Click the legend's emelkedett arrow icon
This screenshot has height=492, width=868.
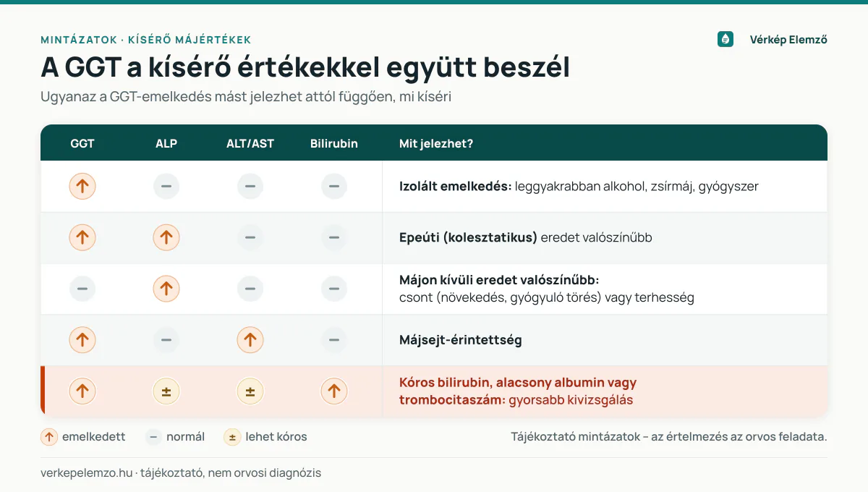49,437
